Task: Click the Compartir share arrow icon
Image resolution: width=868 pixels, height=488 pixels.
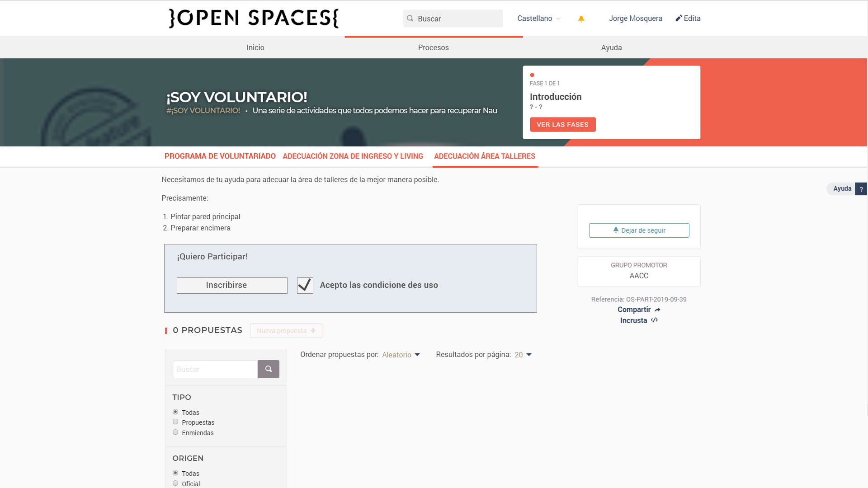Action: (658, 310)
